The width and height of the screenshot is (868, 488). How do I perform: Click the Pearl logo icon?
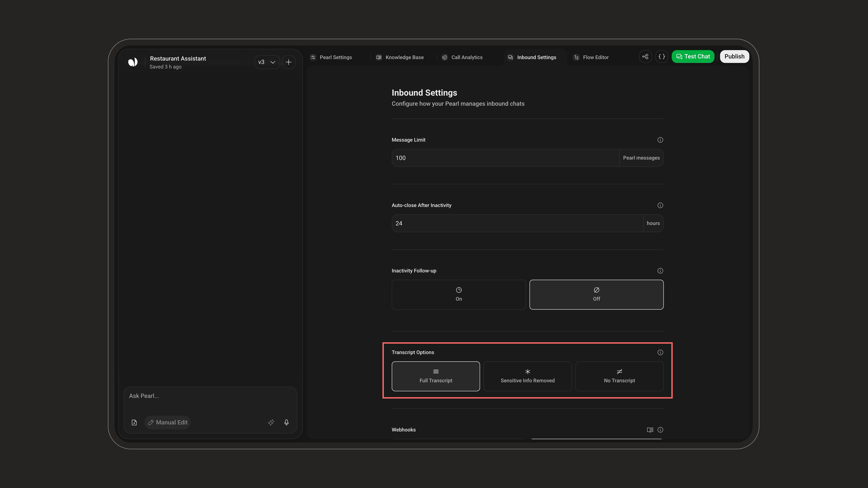click(x=133, y=62)
